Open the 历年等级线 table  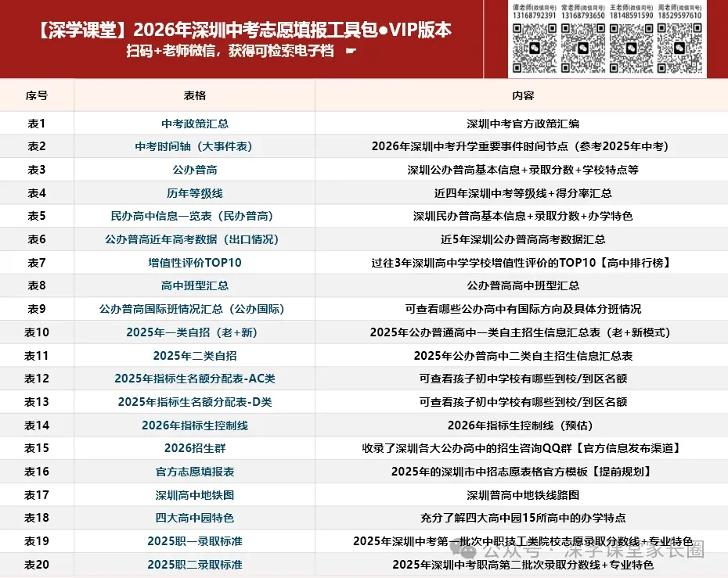click(194, 192)
